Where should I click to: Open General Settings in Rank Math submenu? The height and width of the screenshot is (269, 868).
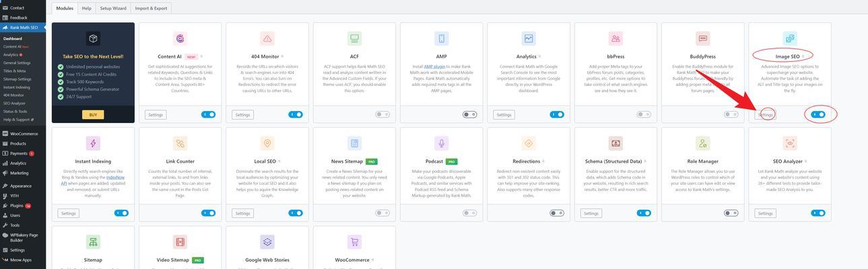coord(17,63)
